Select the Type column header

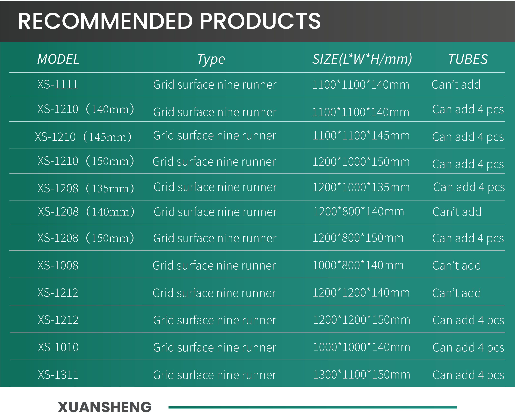[211, 59]
